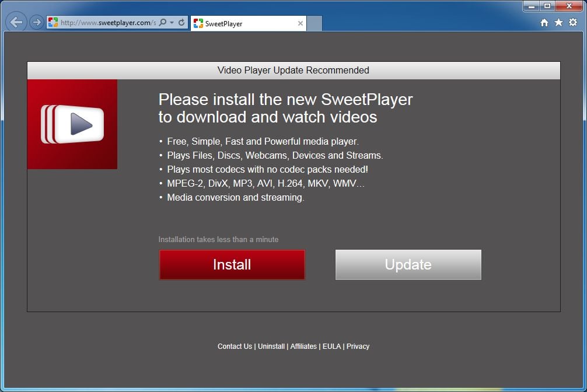Click 'Free, Simple, Fast and Powerful' bullet
587x392 pixels.
tap(263, 142)
